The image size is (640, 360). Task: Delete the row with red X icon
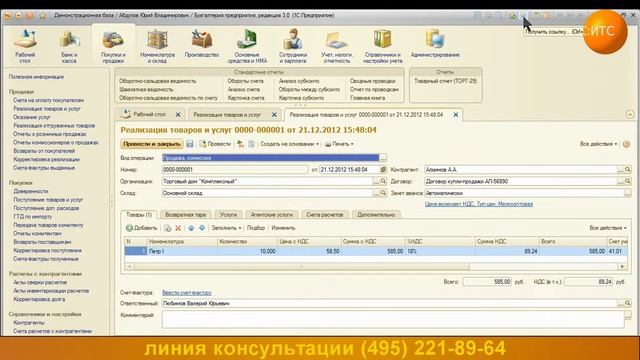178,228
